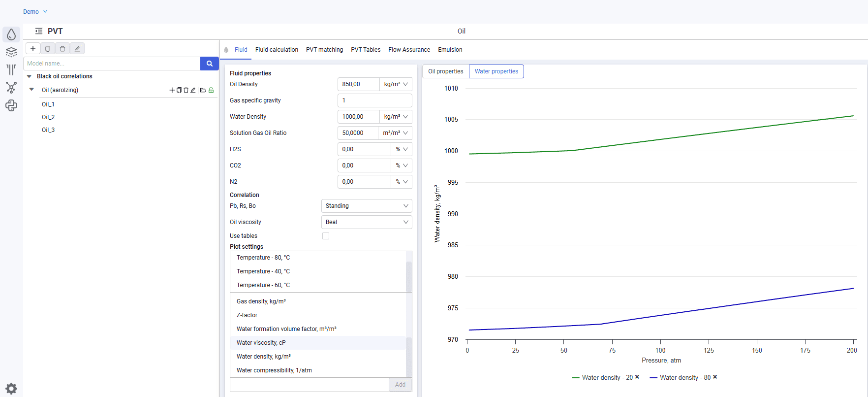Open the PVT Tables tab
This screenshot has height=397, width=868.
point(366,50)
